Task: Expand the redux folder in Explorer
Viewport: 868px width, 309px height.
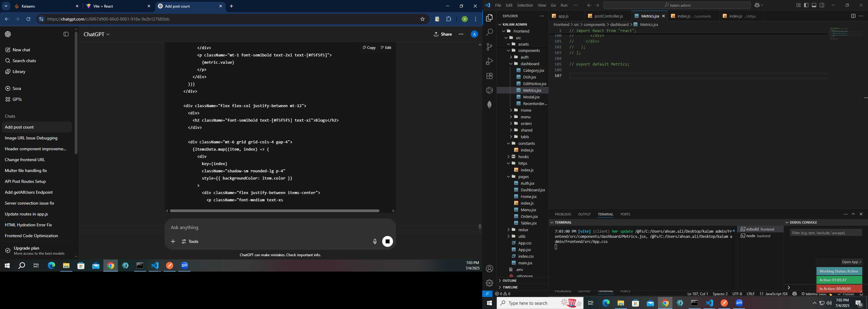Action: (523, 230)
